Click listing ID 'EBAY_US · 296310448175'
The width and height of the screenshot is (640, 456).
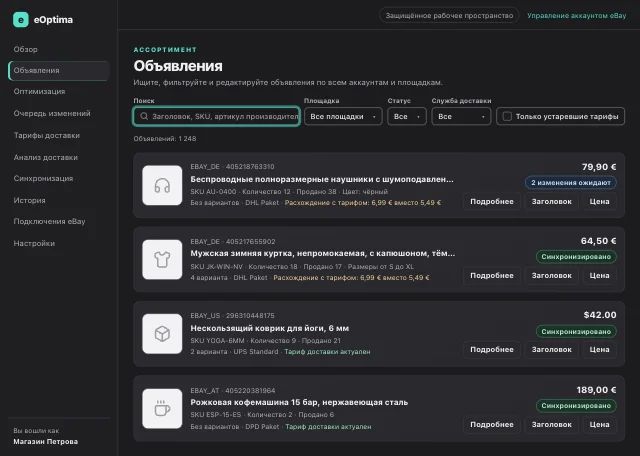tap(232, 316)
